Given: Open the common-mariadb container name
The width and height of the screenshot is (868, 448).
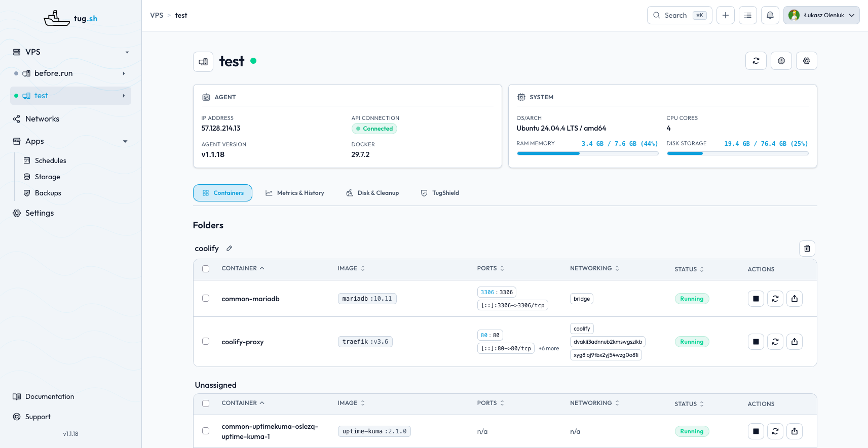Looking at the screenshot, I should click(250, 299).
